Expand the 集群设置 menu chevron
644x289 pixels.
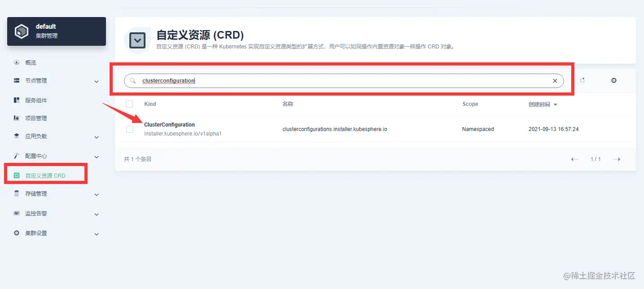97,234
